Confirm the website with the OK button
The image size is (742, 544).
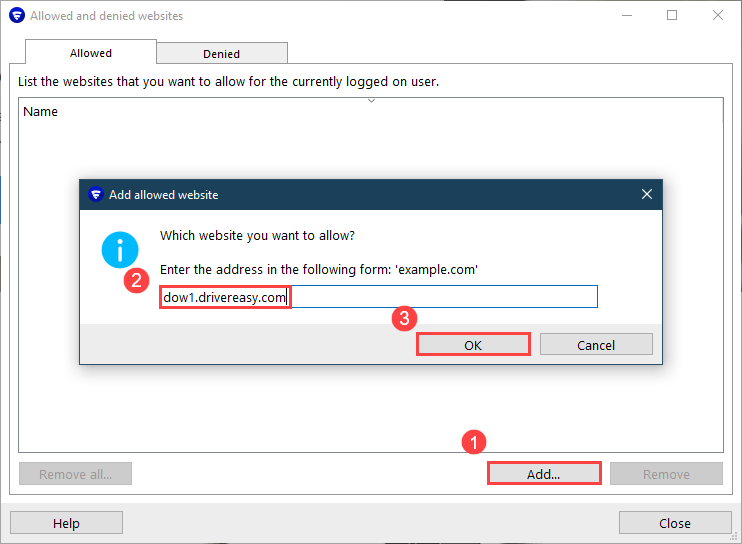click(473, 344)
